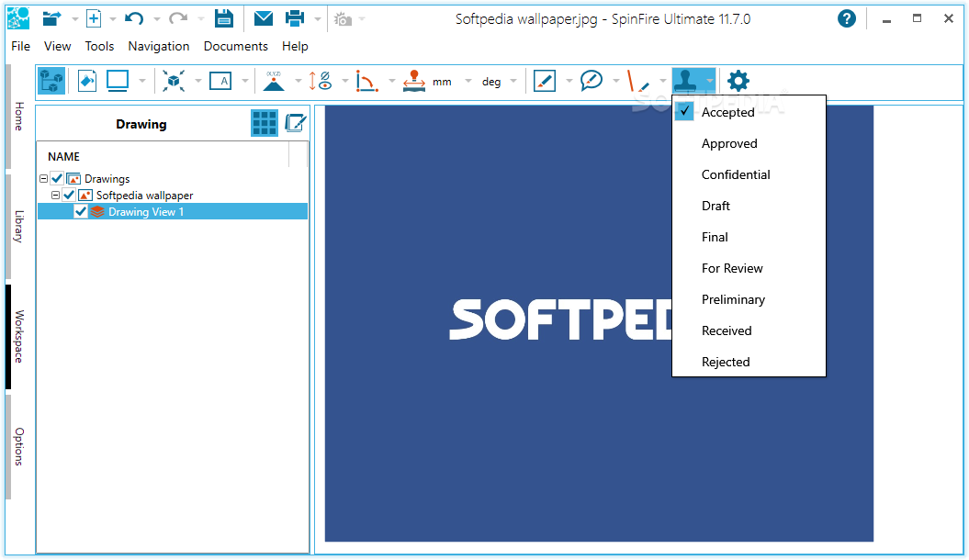The height and width of the screenshot is (560, 969).
Task: Open settings with the gear icon
Action: [x=738, y=81]
